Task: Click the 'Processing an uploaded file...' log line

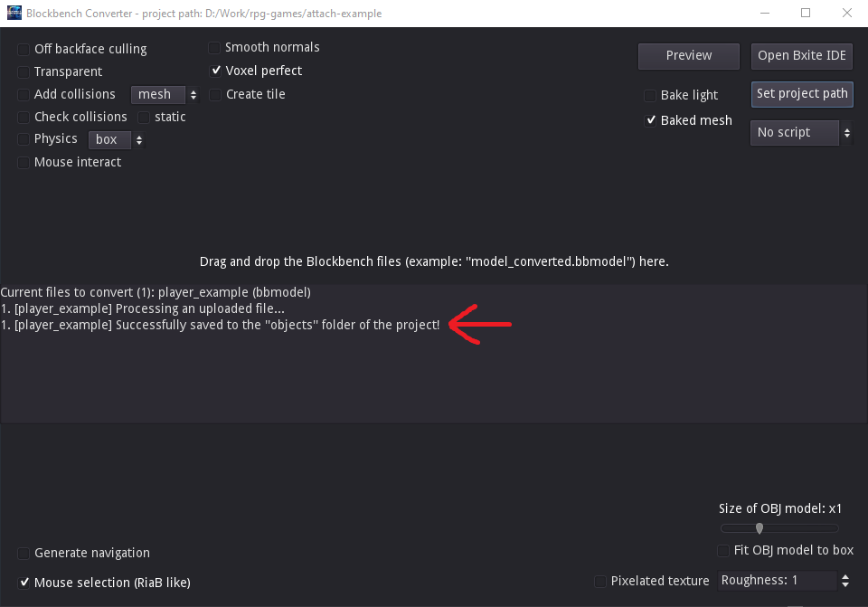Action: click(143, 308)
